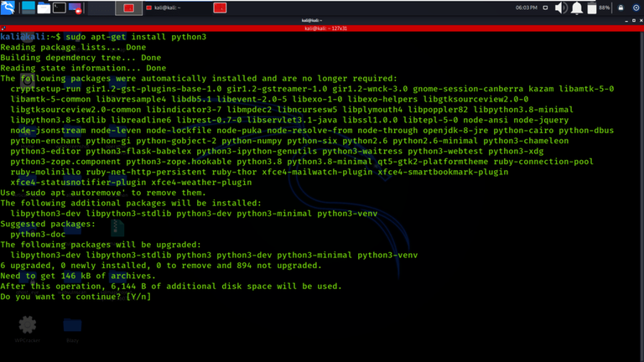Launch the terminal emulator from the panel
This screenshot has width=644, height=362.
tap(60, 8)
